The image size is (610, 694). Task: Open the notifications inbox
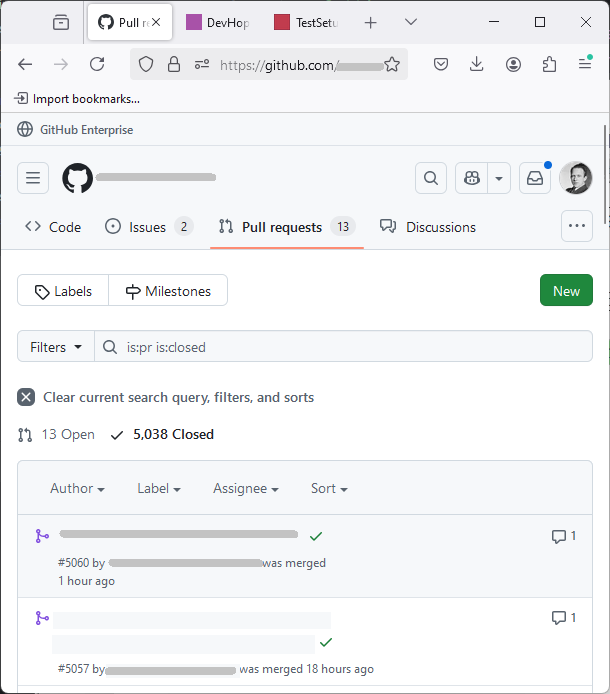[535, 178]
